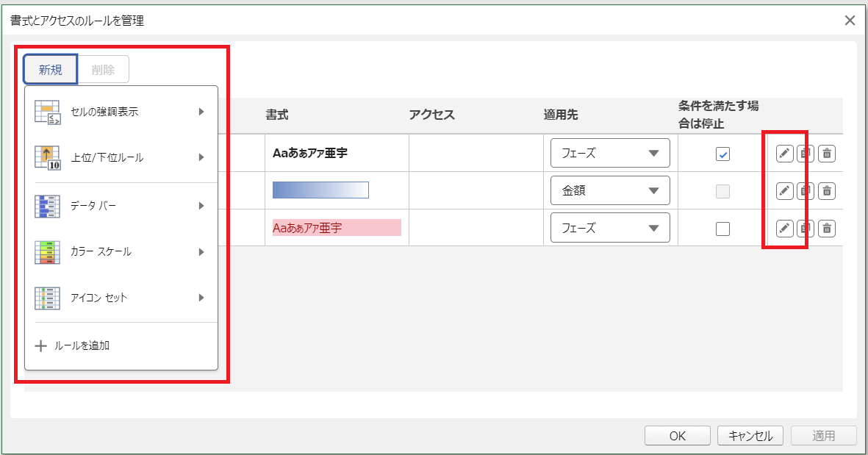Open the 金額 apply-to dropdown
This screenshot has height=455, width=868.
610,190
